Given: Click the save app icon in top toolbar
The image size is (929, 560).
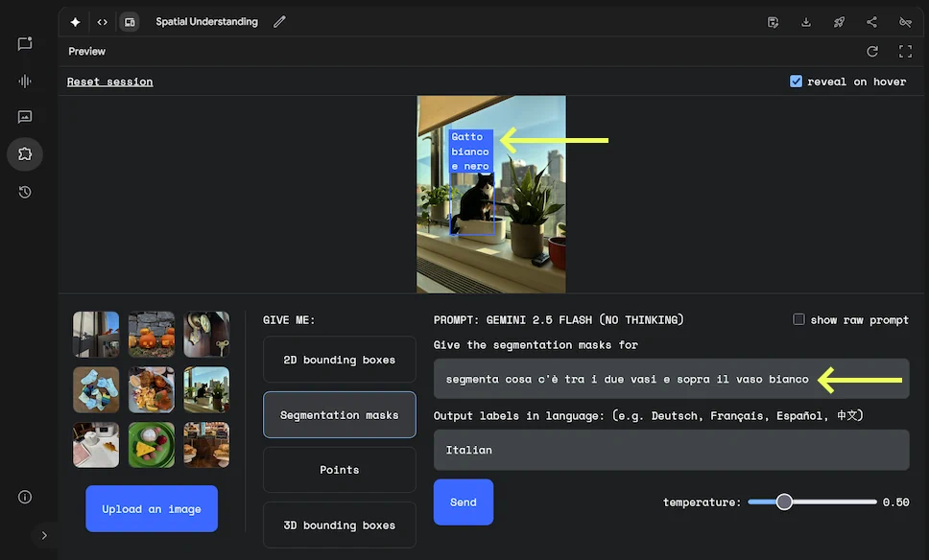Looking at the screenshot, I should 773,22.
